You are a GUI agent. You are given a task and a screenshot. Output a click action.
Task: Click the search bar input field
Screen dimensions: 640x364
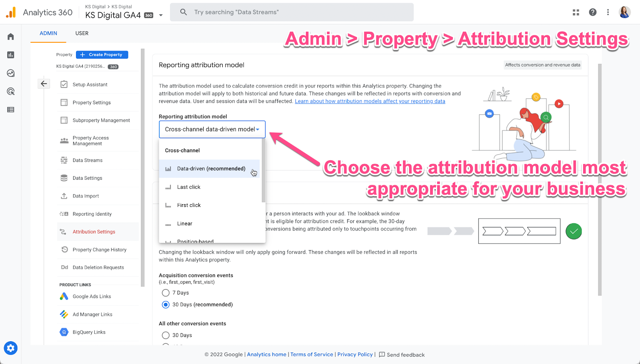click(x=292, y=12)
